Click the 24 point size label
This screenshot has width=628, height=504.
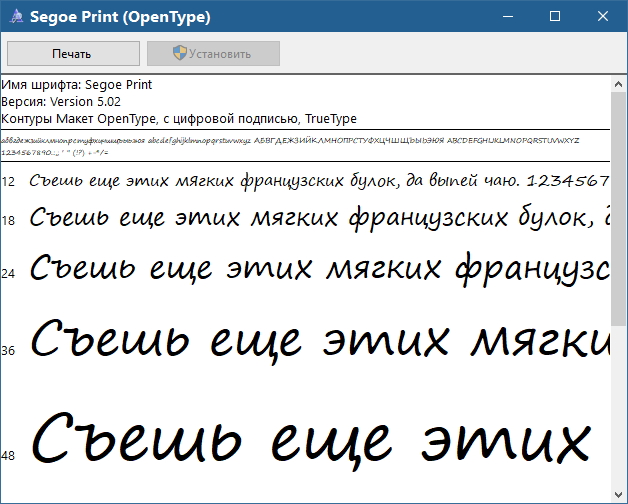pos(8,274)
